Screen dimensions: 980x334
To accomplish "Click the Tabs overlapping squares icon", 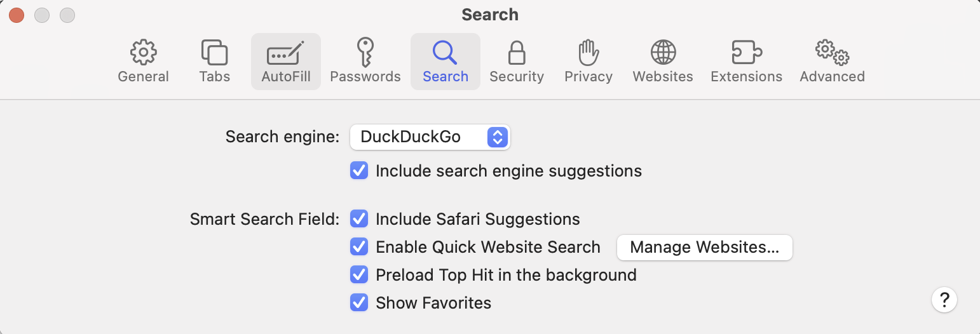I will tap(214, 53).
